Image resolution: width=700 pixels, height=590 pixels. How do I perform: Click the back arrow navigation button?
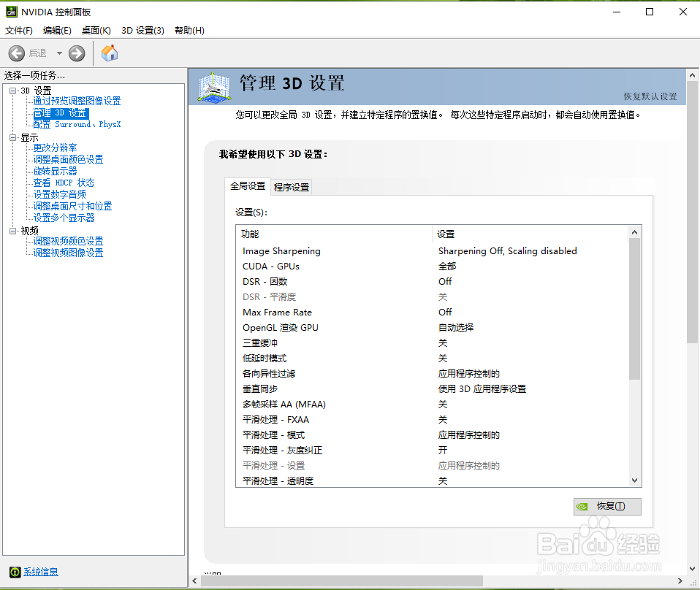[17, 53]
